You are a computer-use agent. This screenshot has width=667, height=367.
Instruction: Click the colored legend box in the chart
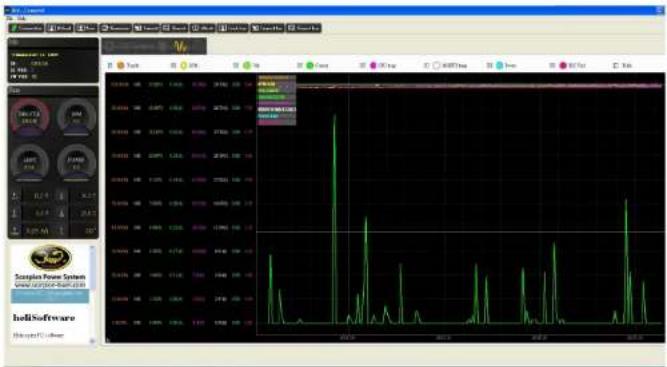pyautogui.click(x=277, y=100)
